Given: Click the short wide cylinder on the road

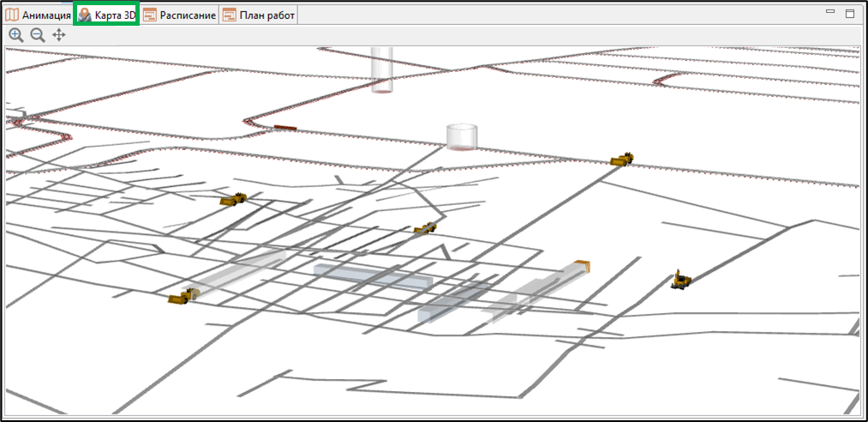Looking at the screenshot, I should 462,136.
